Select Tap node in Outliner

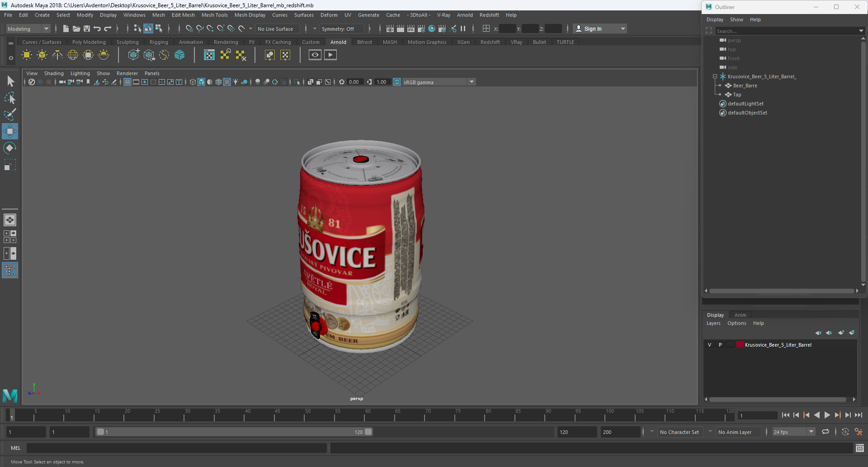coord(737,95)
